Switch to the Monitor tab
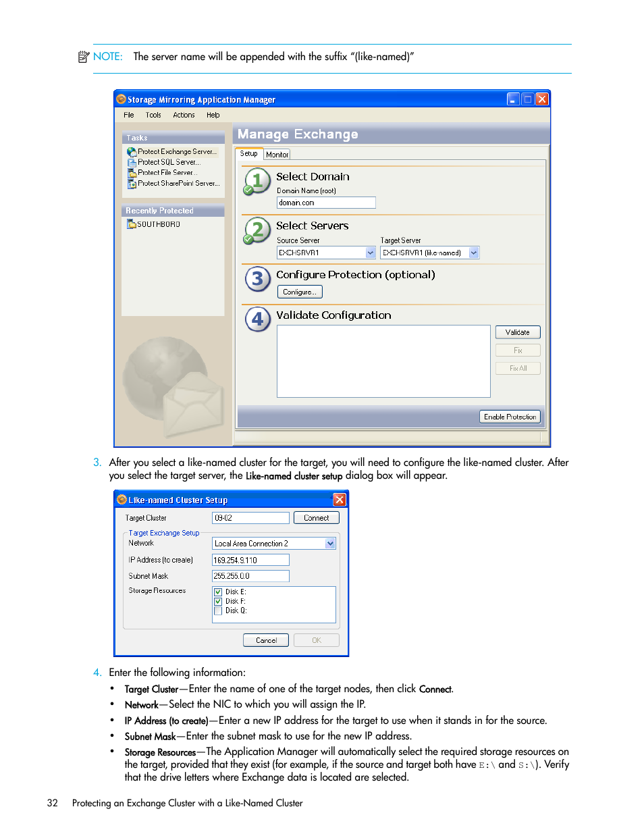This screenshot has width=644, height=834. (277, 155)
